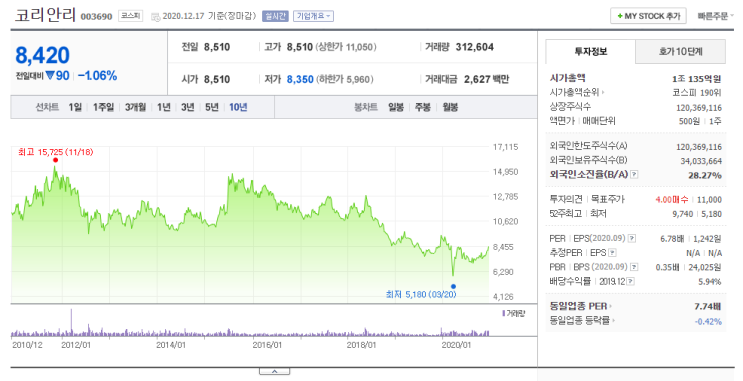Click the 동일업종 등락률 value -0.42%
The image size is (743, 381).
click(708, 321)
